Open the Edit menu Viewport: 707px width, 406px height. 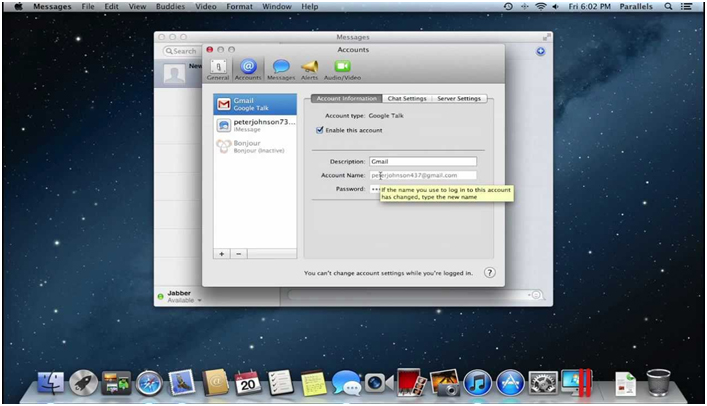pos(111,6)
